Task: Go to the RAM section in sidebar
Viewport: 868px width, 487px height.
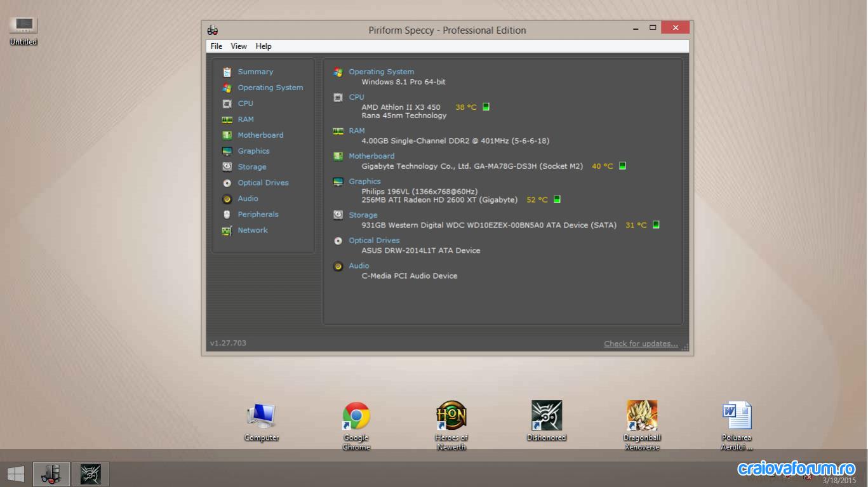Action: coord(246,119)
